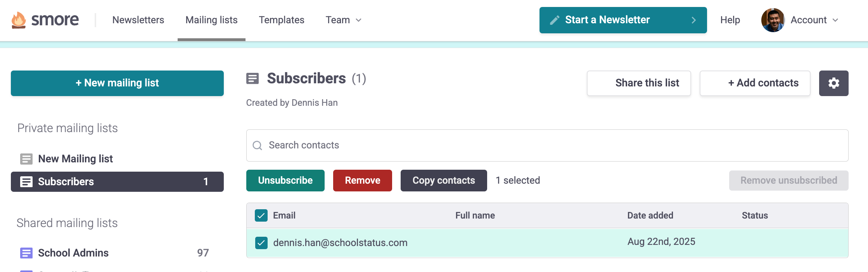Click the Smore flame logo
The height and width of the screenshot is (272, 868).
(19, 20)
